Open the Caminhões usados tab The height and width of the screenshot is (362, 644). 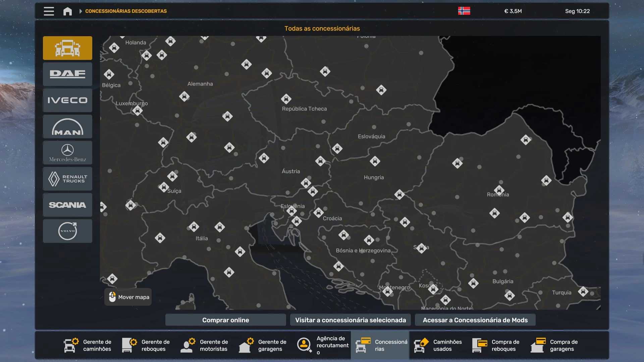(x=438, y=345)
